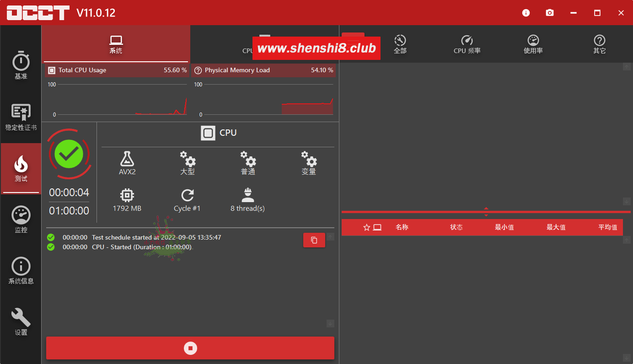Viewport: 633px width, 364px height.
Task: Open the 其它 question-mark tab
Action: click(600, 44)
